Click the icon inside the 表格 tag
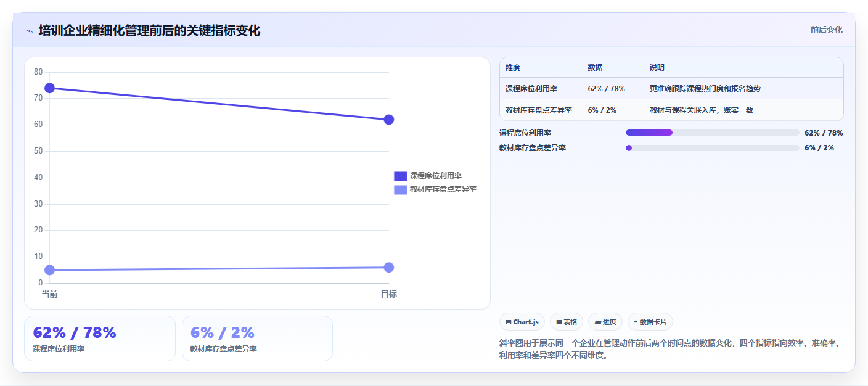This screenshot has height=386, width=868. click(x=559, y=322)
